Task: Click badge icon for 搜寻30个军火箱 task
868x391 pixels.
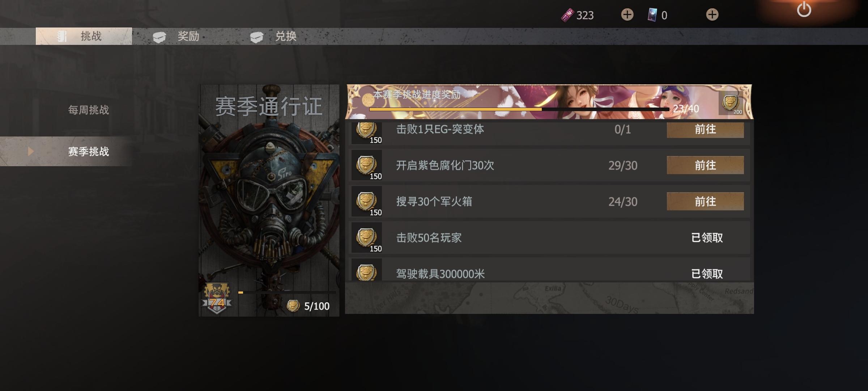Action: (x=366, y=202)
